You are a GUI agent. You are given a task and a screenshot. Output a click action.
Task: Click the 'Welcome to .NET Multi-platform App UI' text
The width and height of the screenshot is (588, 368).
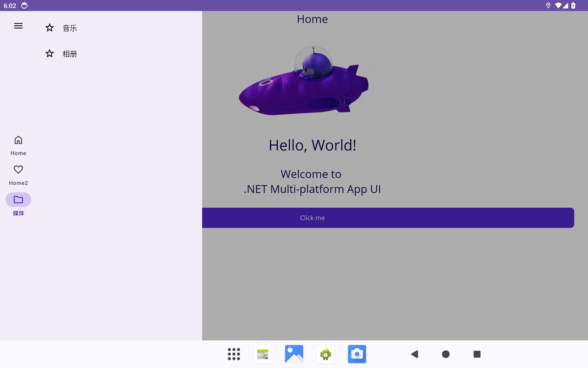pos(312,181)
